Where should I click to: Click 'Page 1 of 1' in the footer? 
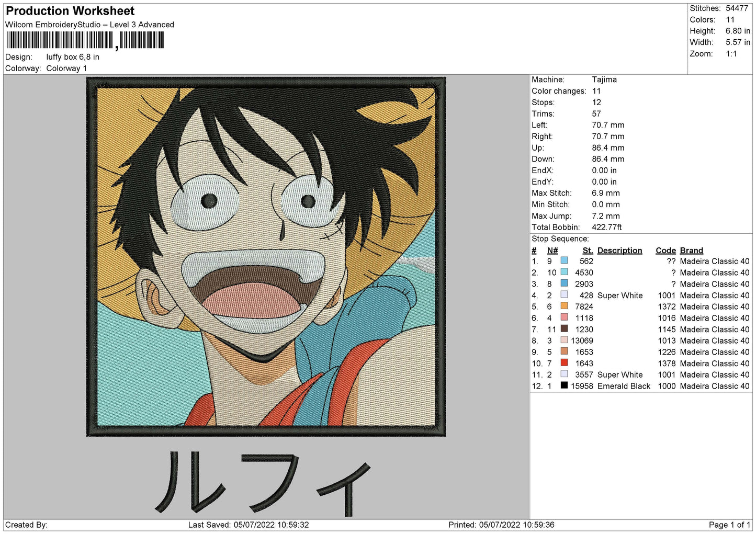pos(729,525)
